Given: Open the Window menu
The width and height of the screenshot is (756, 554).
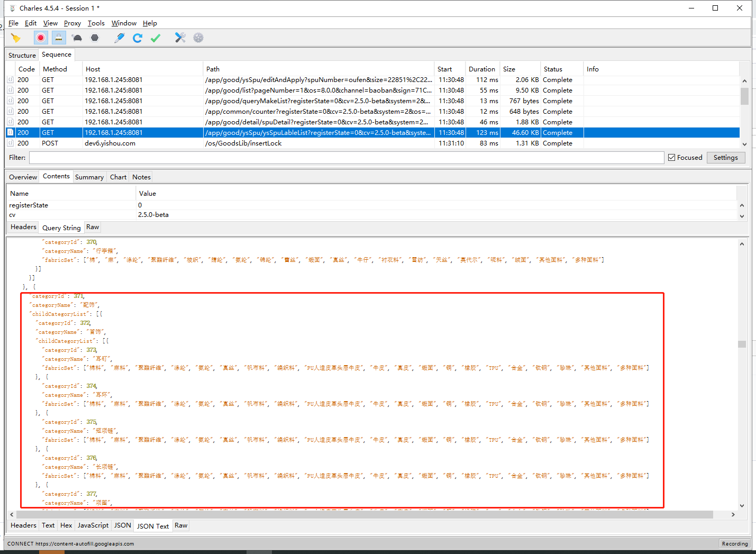Looking at the screenshot, I should pyautogui.click(x=124, y=23).
